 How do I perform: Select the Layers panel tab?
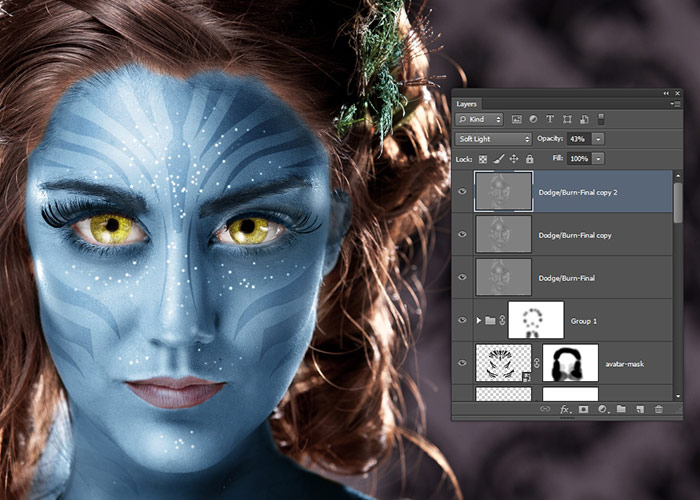467,104
